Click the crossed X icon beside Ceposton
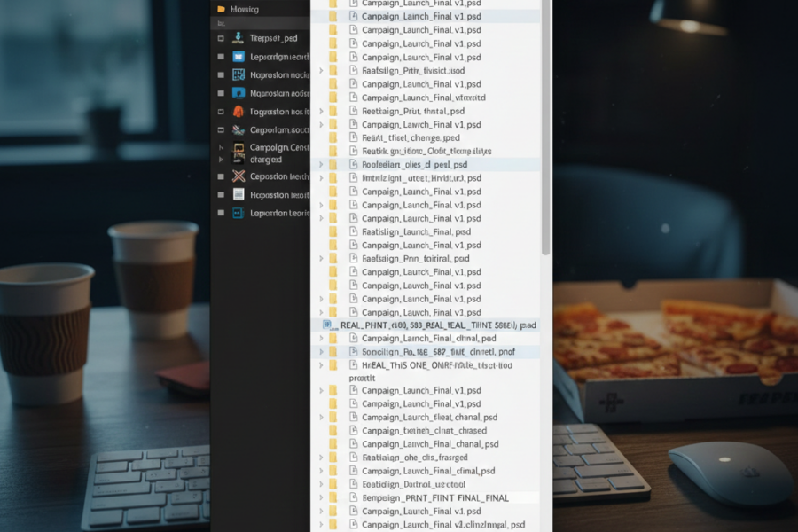Image resolution: width=798 pixels, height=532 pixels. coord(239,176)
